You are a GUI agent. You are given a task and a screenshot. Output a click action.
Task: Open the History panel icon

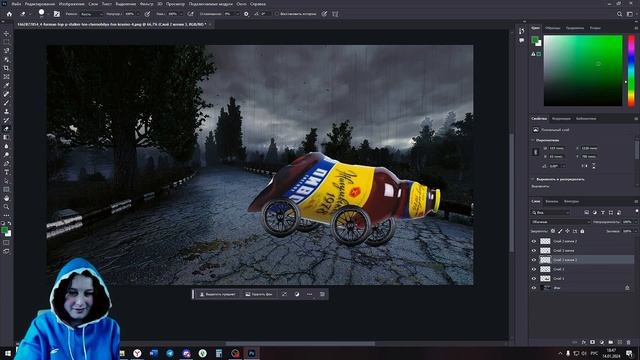(522, 31)
